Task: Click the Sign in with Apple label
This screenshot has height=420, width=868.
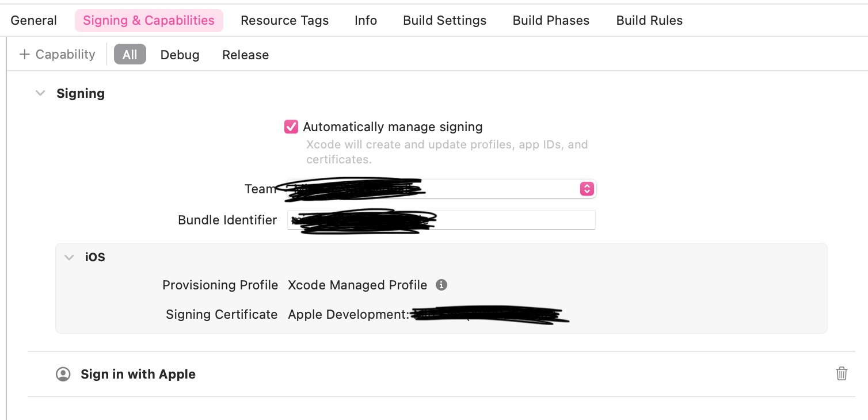Action: point(138,375)
